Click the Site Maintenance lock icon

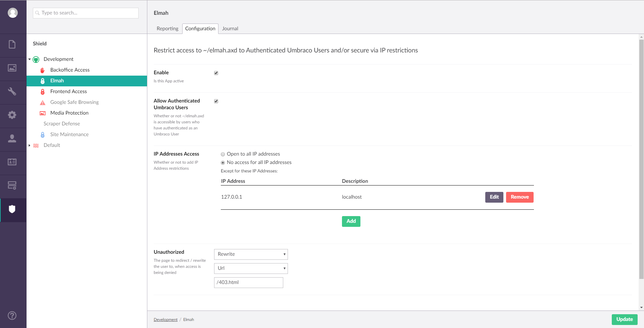(43, 135)
